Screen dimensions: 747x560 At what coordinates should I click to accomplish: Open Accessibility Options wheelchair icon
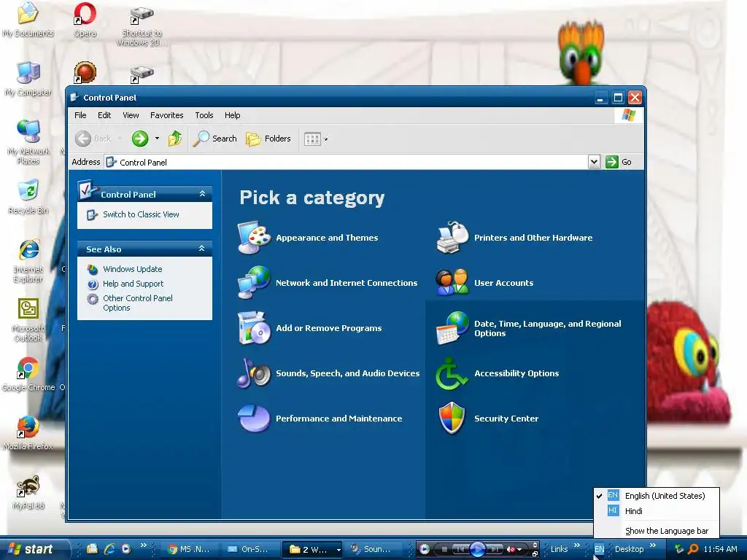[x=452, y=373]
